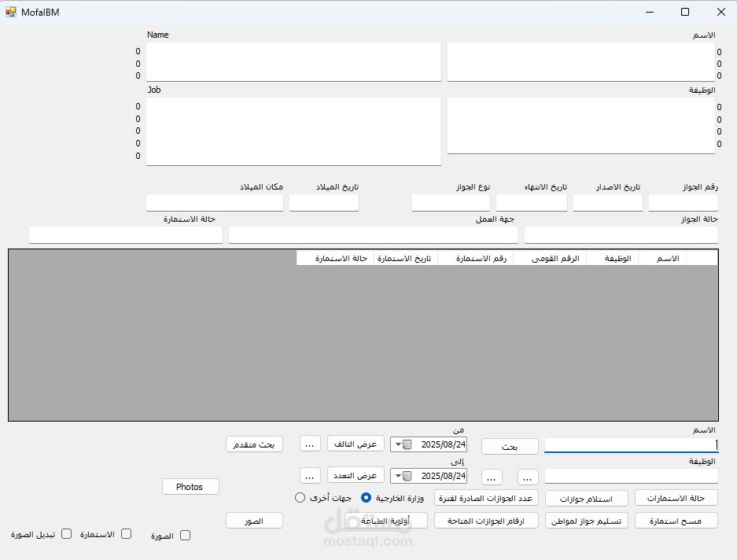Click the تاريخ الاصدار input field
737x560 pixels.
(x=608, y=203)
